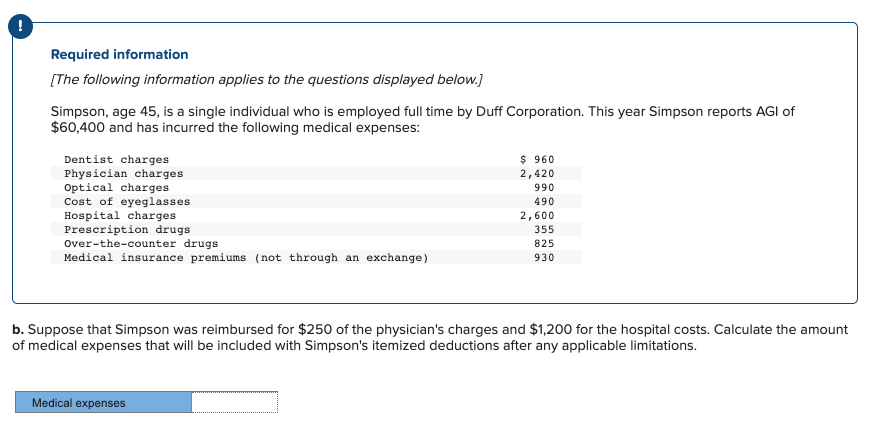
Task: Select the Hospital charges row label
Action: [x=119, y=216]
